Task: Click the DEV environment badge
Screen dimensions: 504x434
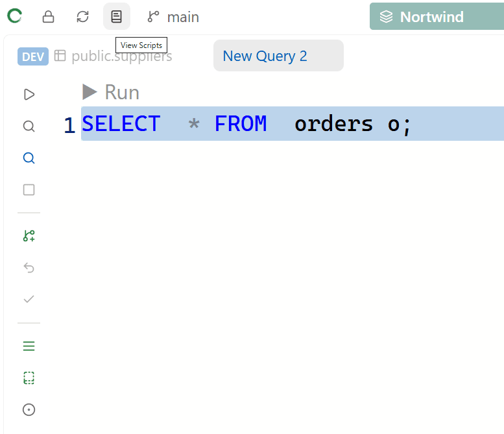Action: point(33,56)
